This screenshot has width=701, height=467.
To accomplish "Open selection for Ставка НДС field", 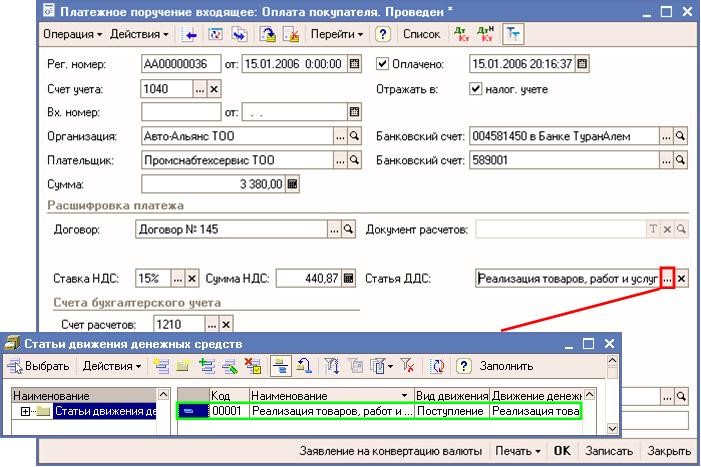I will pos(178,279).
